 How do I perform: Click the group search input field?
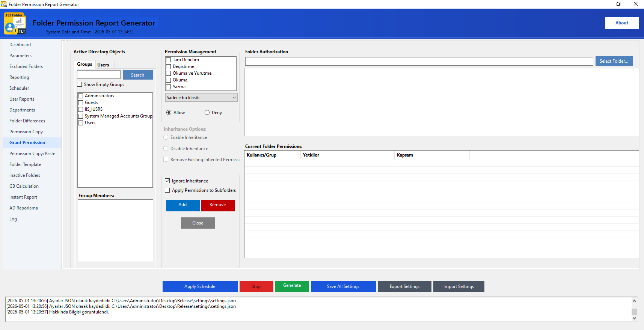point(99,75)
